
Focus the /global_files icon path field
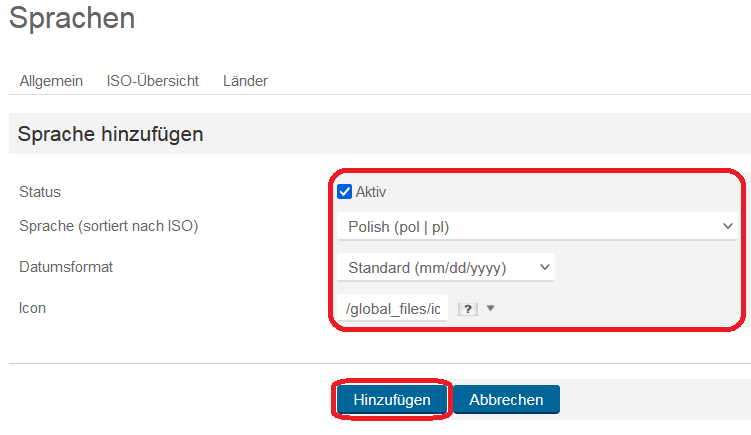coord(392,308)
